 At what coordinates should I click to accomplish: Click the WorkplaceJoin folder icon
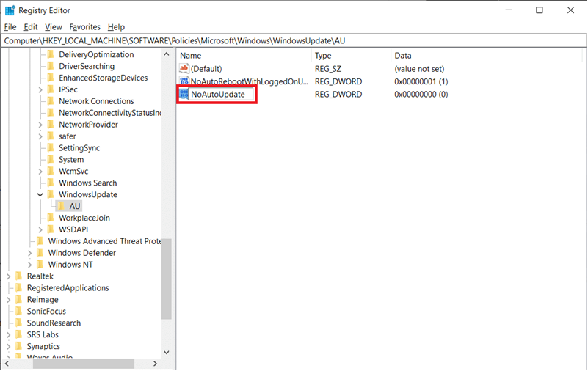(51, 218)
